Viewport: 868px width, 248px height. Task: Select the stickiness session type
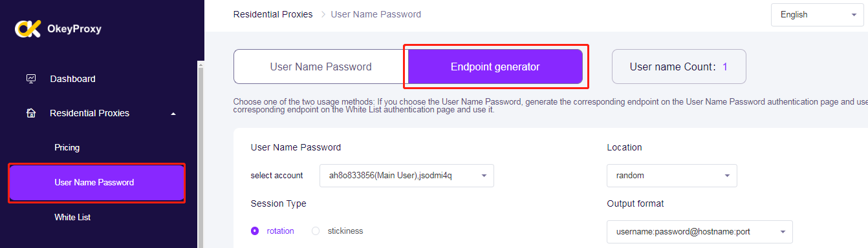(x=337, y=231)
